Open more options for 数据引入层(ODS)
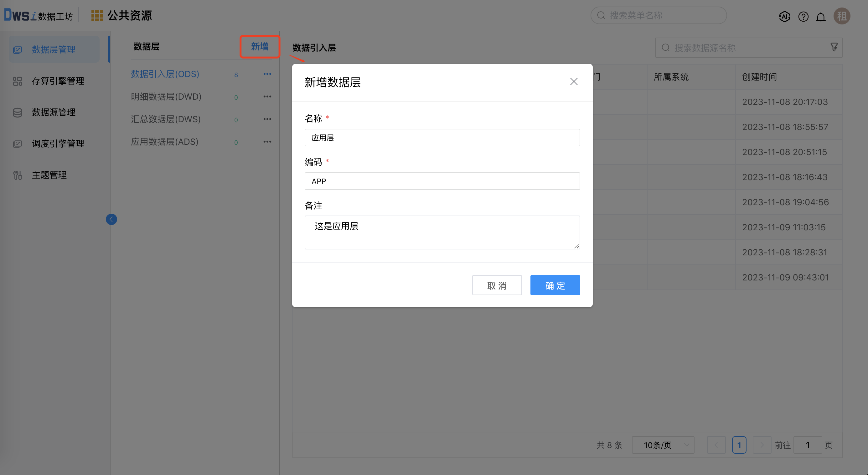Screen dimensions: 868x475 tap(267, 74)
